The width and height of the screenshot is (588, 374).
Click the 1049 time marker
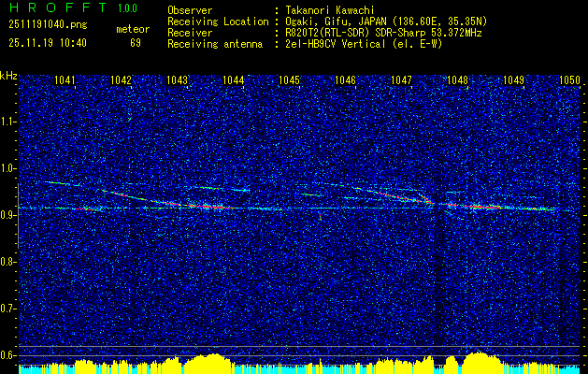tap(513, 79)
